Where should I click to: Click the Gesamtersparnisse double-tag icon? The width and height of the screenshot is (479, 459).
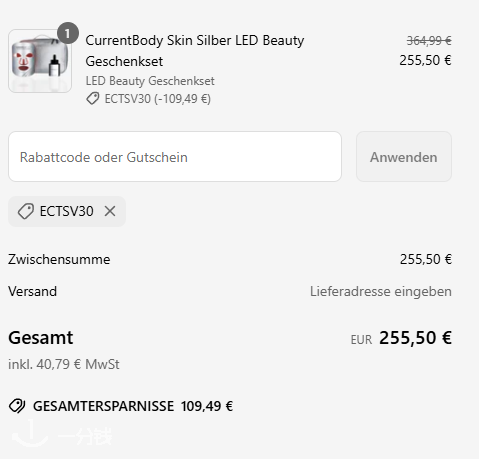click(17, 406)
